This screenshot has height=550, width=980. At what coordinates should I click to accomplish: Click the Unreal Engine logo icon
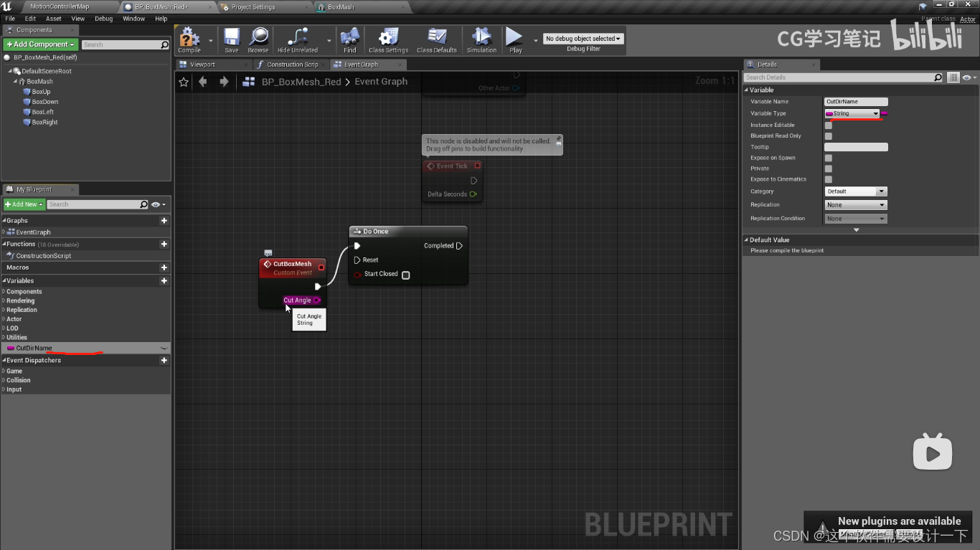(x=7, y=6)
